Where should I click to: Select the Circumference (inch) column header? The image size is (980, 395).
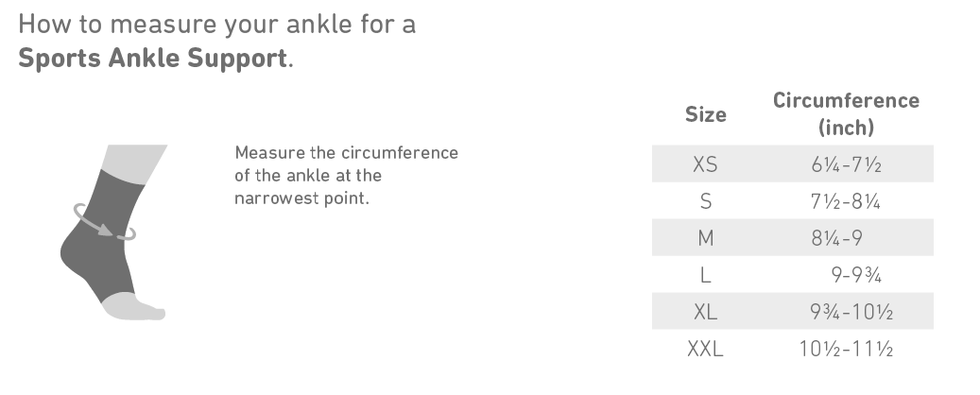tap(846, 113)
